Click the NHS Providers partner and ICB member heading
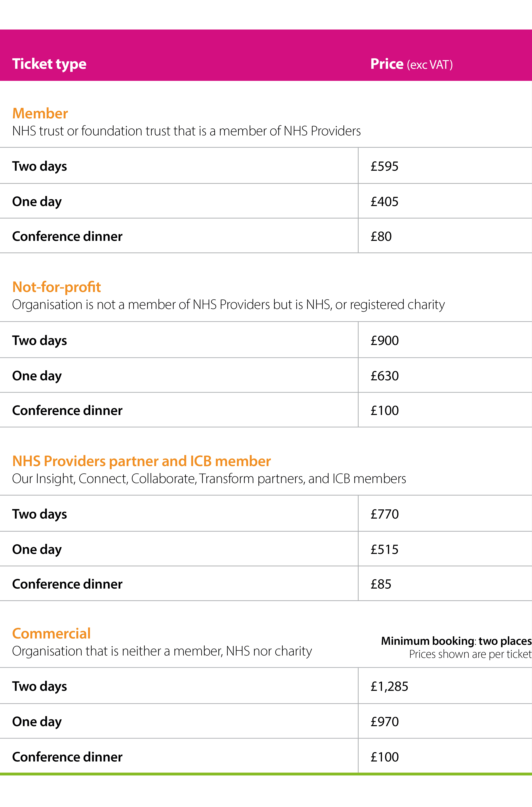This screenshot has height=807, width=532. point(142,461)
